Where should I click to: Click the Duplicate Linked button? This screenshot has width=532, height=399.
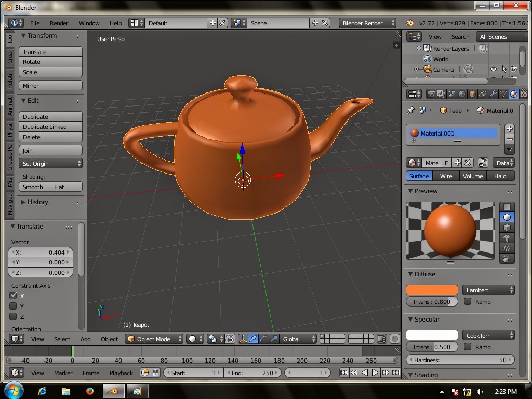[50, 127]
